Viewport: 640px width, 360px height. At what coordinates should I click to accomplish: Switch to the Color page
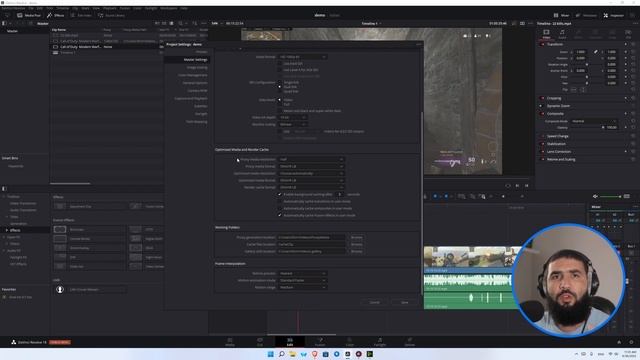[x=350, y=342]
